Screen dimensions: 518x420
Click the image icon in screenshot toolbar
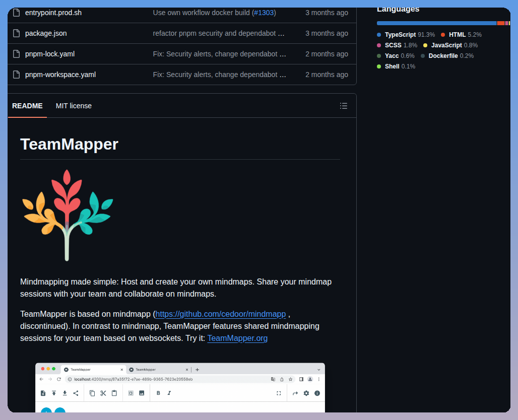[142, 393]
